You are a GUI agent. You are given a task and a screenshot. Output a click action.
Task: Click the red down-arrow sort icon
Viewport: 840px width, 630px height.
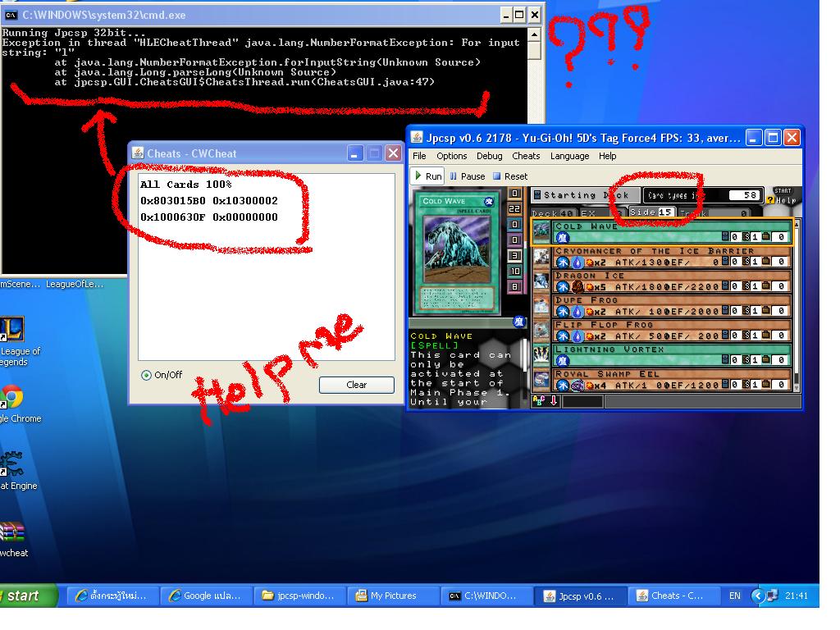click(x=554, y=400)
